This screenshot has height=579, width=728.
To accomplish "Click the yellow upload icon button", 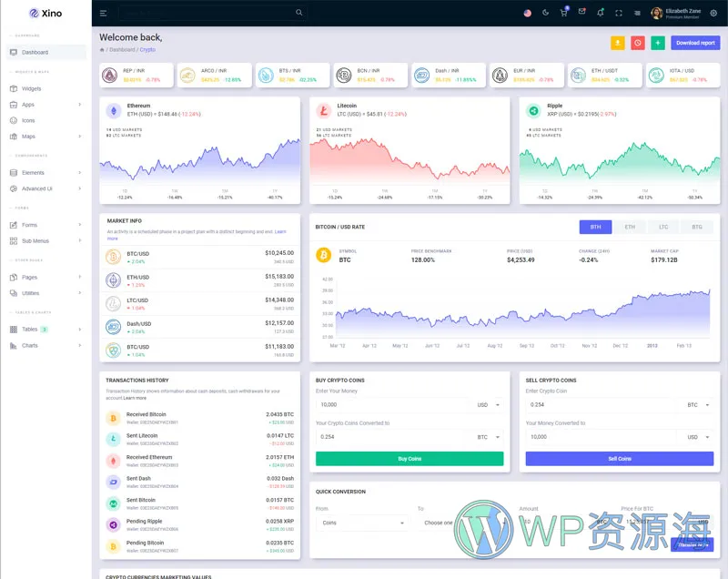I will [x=618, y=43].
